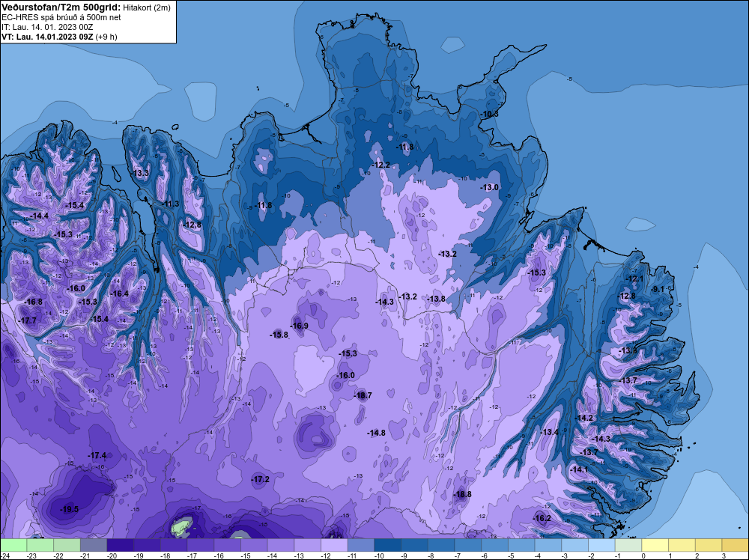Click the -18.8 temperature value
The image size is (749, 560).
pos(462,494)
